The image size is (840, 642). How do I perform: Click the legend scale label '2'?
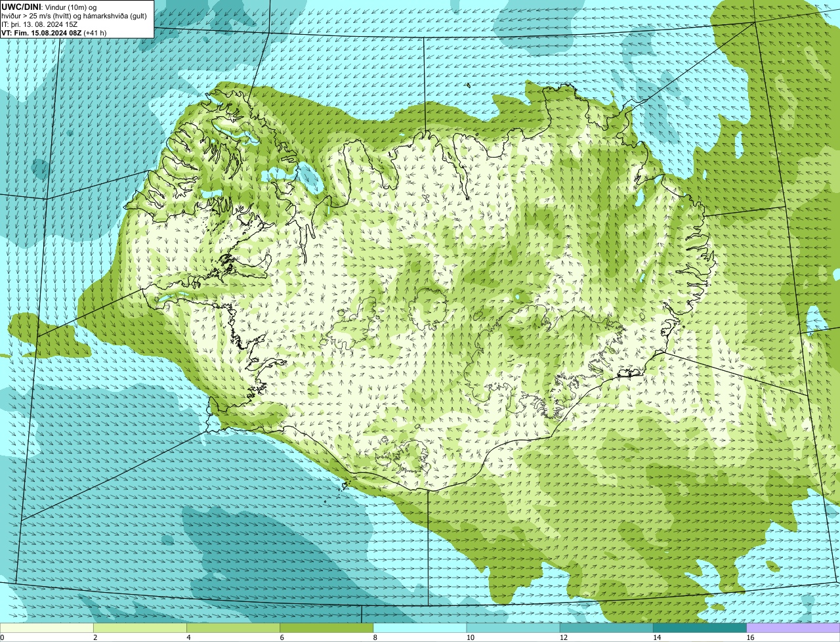click(x=95, y=637)
